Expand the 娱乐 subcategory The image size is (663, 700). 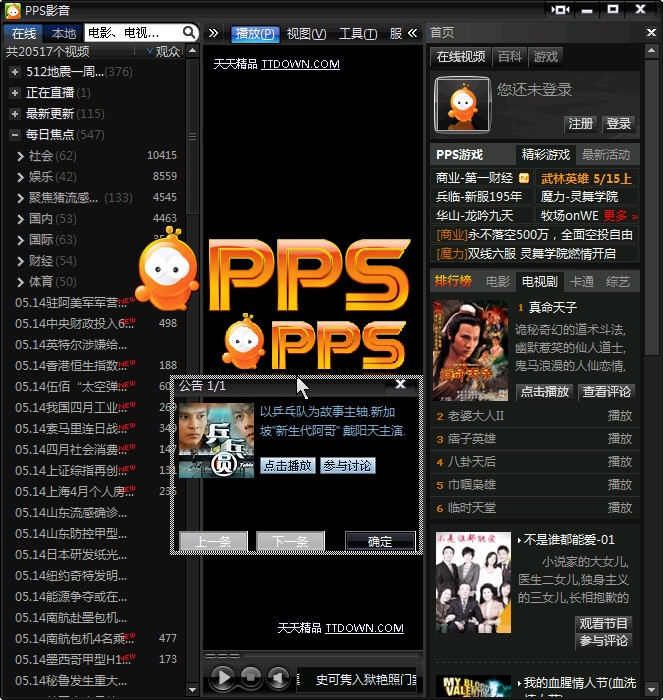(x=20, y=177)
